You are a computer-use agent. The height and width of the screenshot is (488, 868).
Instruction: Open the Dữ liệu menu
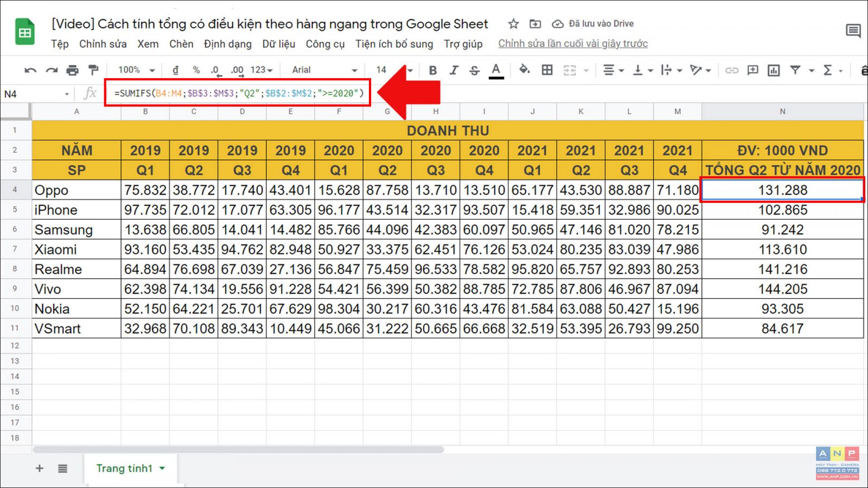point(278,44)
